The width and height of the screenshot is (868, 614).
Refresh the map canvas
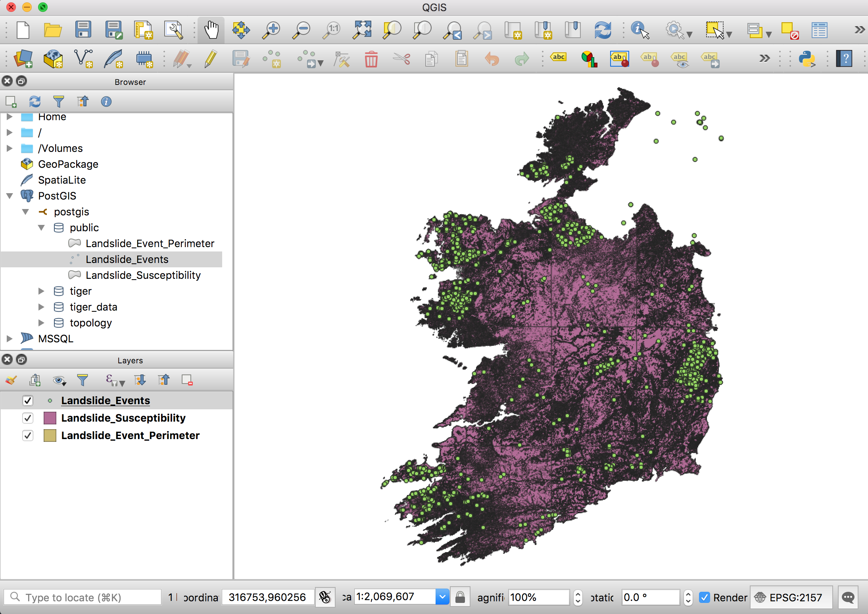[x=603, y=30]
